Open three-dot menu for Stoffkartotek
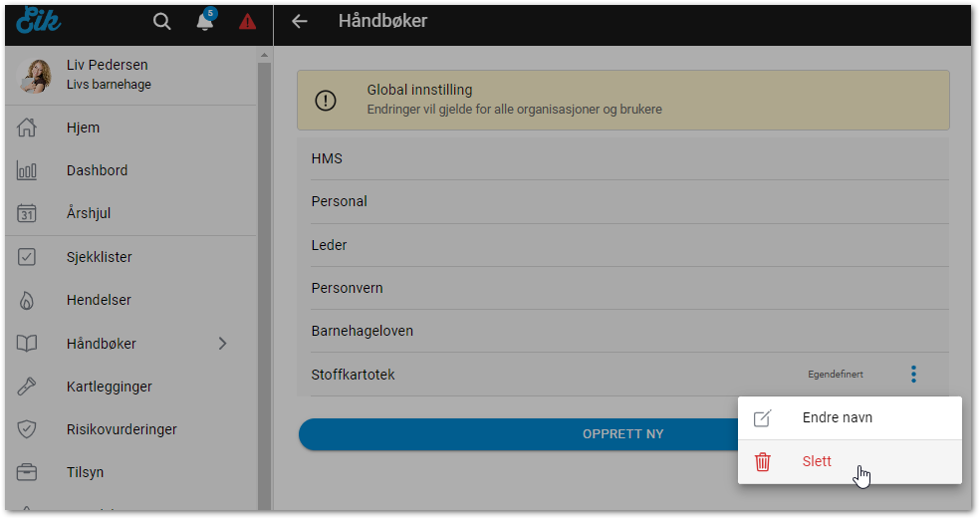The width and height of the screenshot is (980, 519). 913,375
